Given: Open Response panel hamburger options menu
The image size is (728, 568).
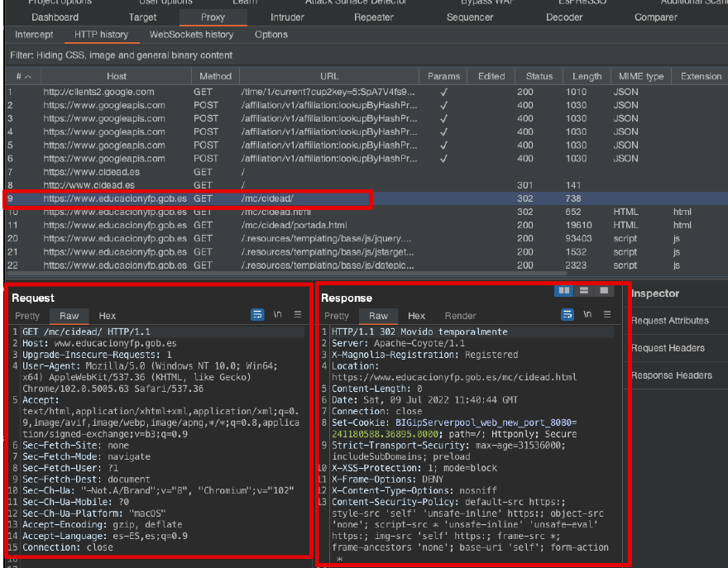Looking at the screenshot, I should 608,315.
